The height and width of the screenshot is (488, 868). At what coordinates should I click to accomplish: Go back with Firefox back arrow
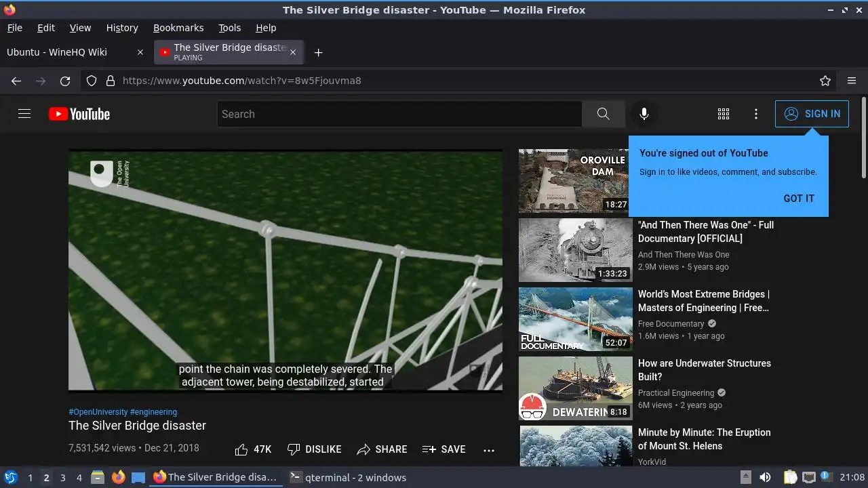[16, 81]
